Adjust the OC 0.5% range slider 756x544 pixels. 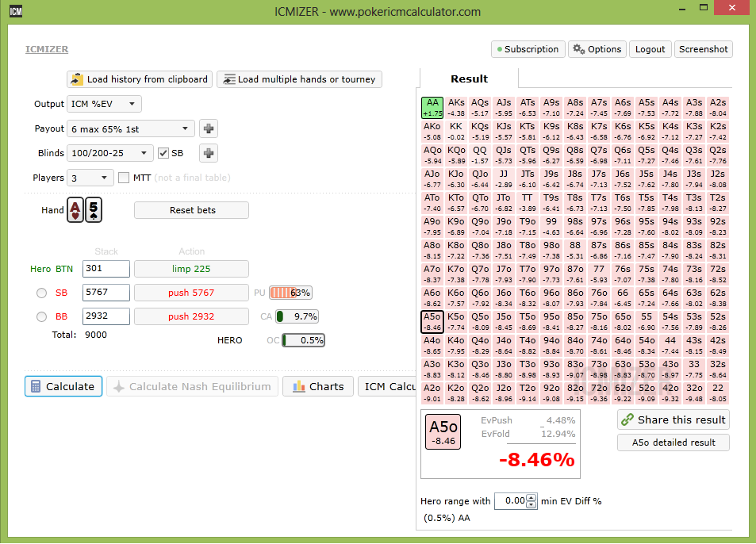point(303,340)
